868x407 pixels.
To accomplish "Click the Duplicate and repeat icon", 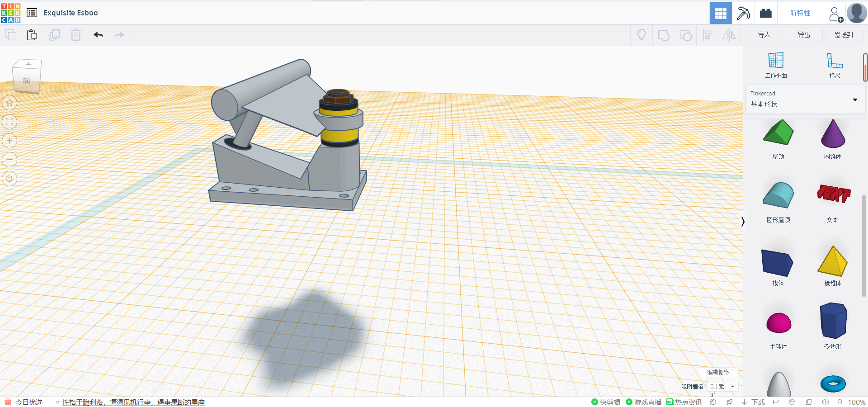I will tap(54, 35).
